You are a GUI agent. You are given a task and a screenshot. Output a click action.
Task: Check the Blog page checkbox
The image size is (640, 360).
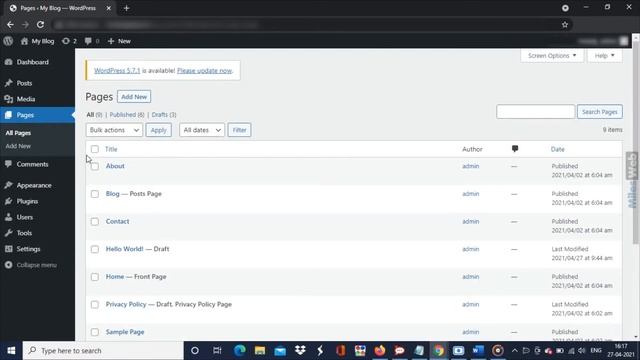95,194
